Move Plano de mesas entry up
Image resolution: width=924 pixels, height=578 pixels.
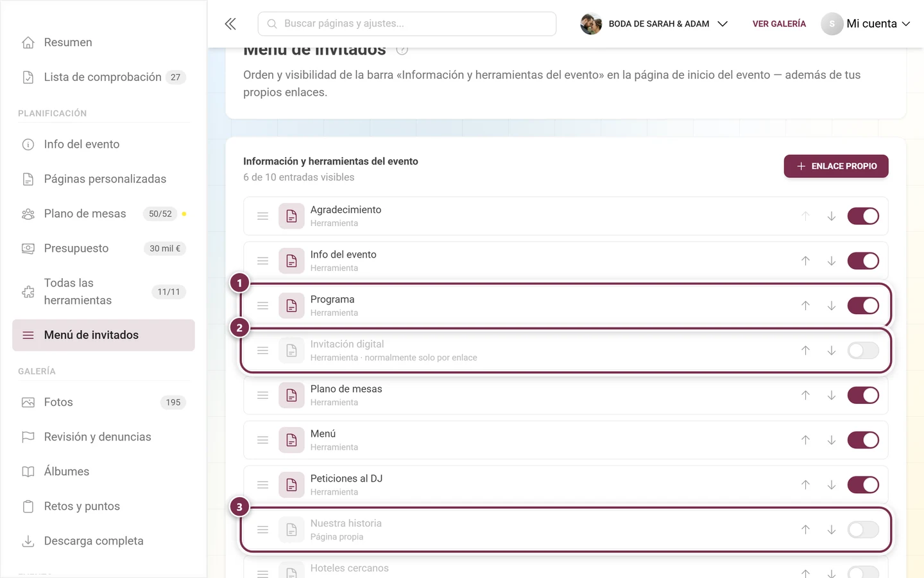tap(805, 396)
